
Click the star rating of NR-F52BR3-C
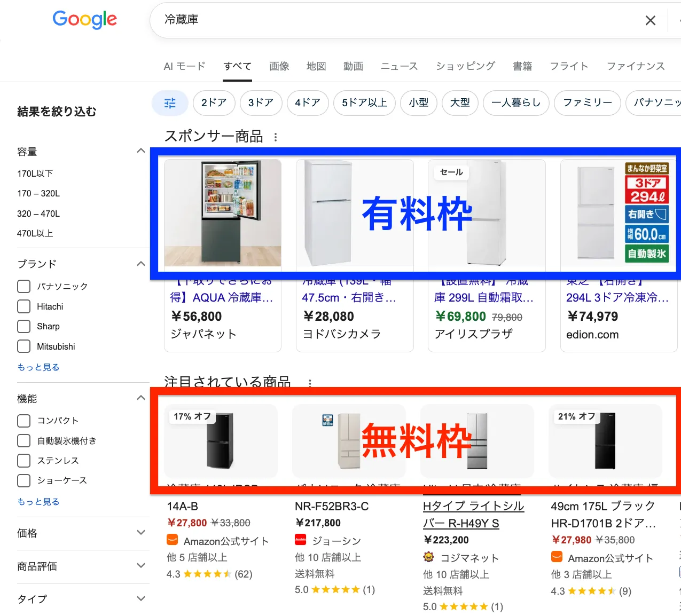[x=335, y=590]
